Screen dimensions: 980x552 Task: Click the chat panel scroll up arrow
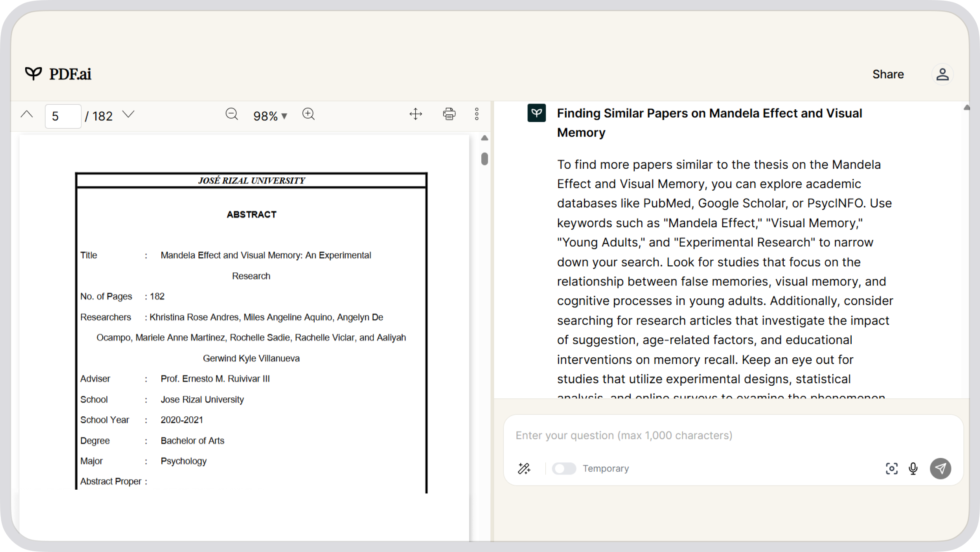point(967,108)
